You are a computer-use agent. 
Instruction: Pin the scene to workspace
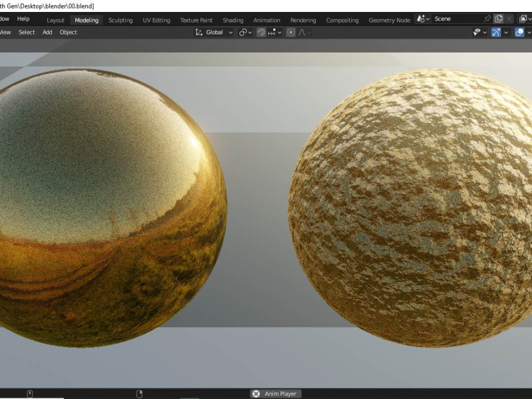(487, 19)
